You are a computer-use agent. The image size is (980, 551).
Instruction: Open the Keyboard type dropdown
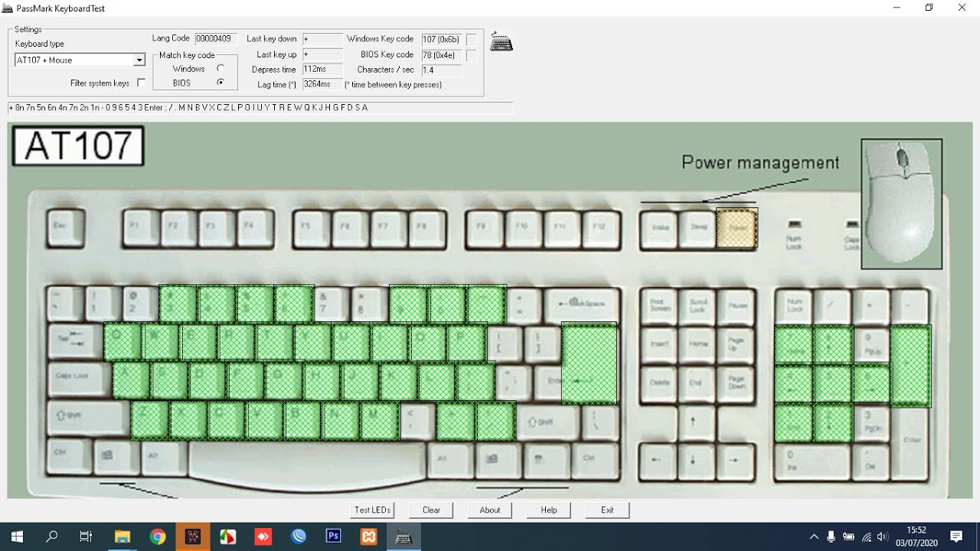[x=139, y=60]
